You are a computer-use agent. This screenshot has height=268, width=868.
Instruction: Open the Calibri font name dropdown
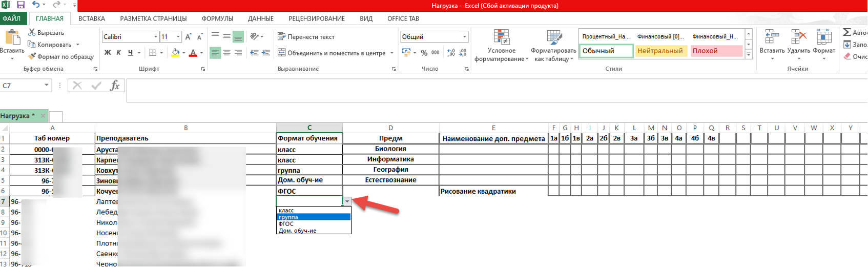click(x=156, y=37)
